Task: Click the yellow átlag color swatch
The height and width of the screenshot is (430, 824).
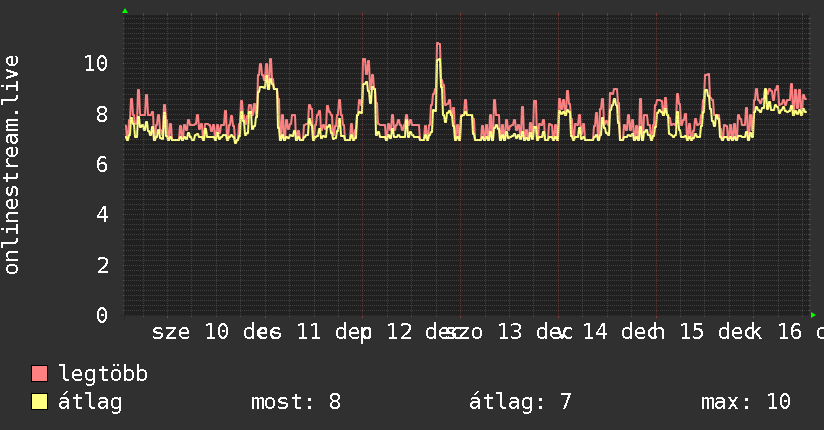Action: click(x=39, y=402)
